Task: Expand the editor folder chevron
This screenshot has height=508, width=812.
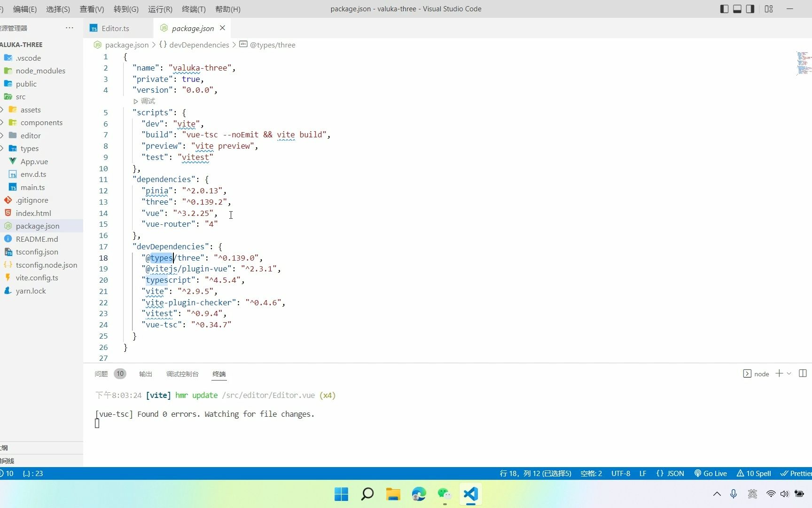Action: 2,135
